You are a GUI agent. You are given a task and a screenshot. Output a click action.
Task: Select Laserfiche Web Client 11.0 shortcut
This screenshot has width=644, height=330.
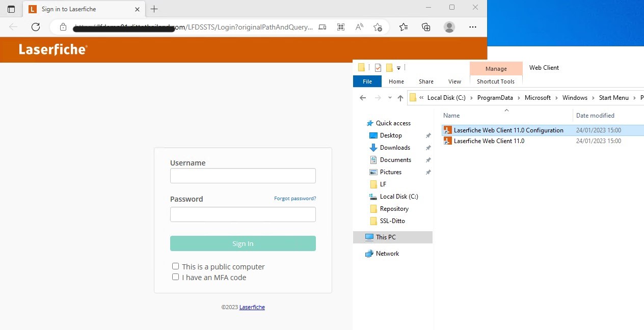(x=489, y=141)
